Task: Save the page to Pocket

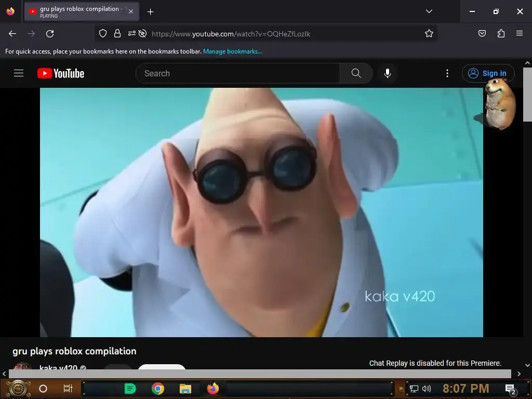Action: [482, 33]
